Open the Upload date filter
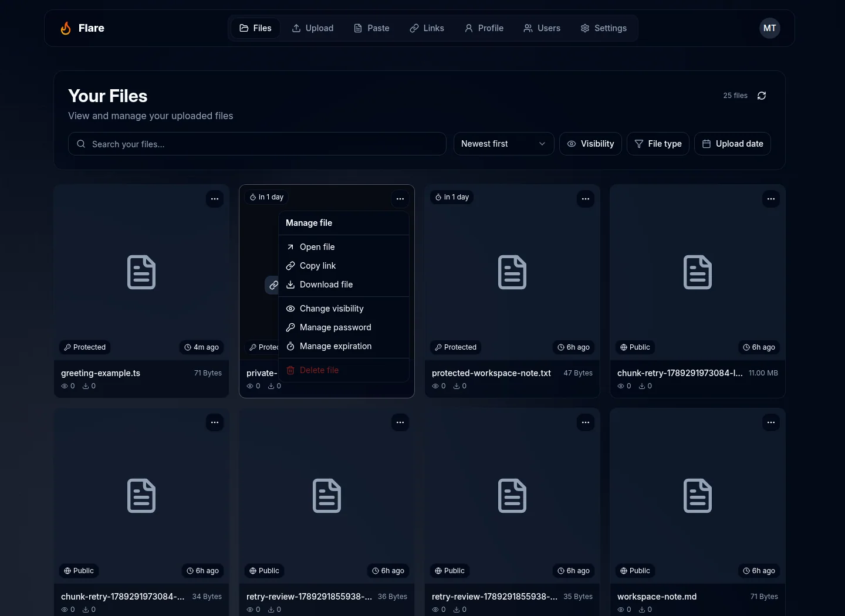 pyautogui.click(x=732, y=144)
